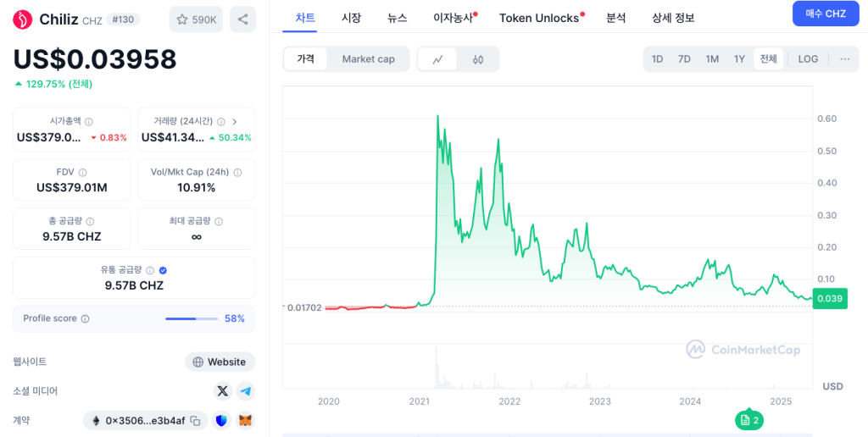Open the Website link
The height and width of the screenshot is (437, 868).
click(x=220, y=362)
